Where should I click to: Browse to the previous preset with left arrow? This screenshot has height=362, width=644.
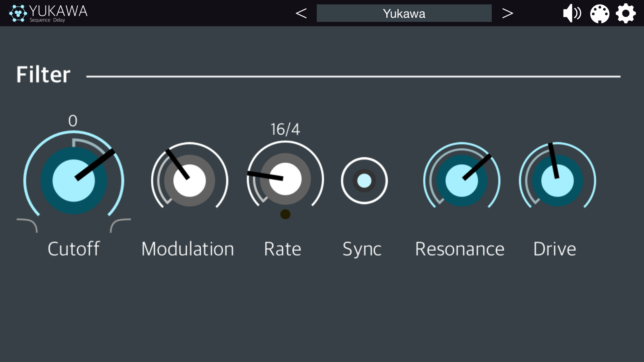tap(301, 13)
